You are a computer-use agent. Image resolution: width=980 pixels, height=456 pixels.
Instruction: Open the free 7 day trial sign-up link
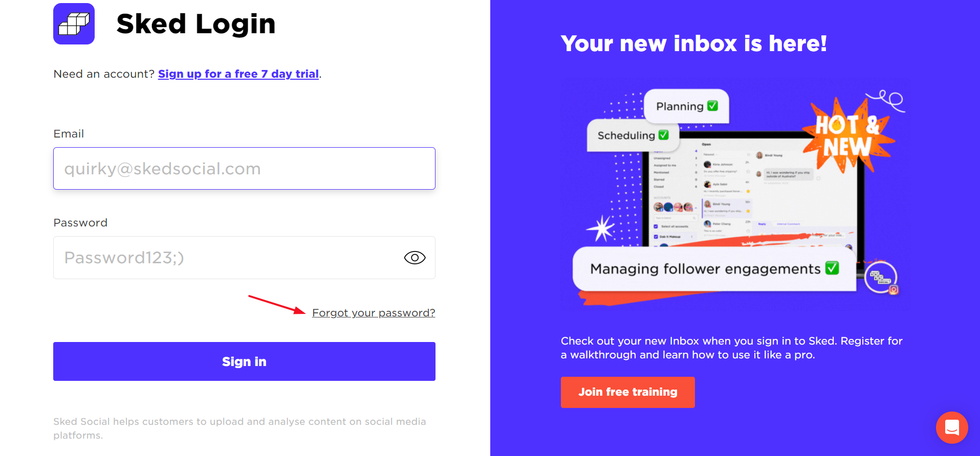tap(238, 74)
